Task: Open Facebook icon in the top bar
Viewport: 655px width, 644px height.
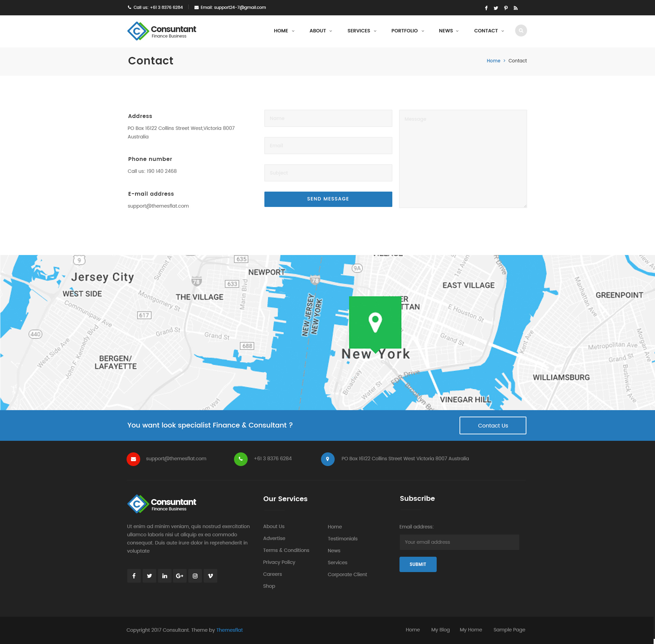Action: pyautogui.click(x=486, y=8)
